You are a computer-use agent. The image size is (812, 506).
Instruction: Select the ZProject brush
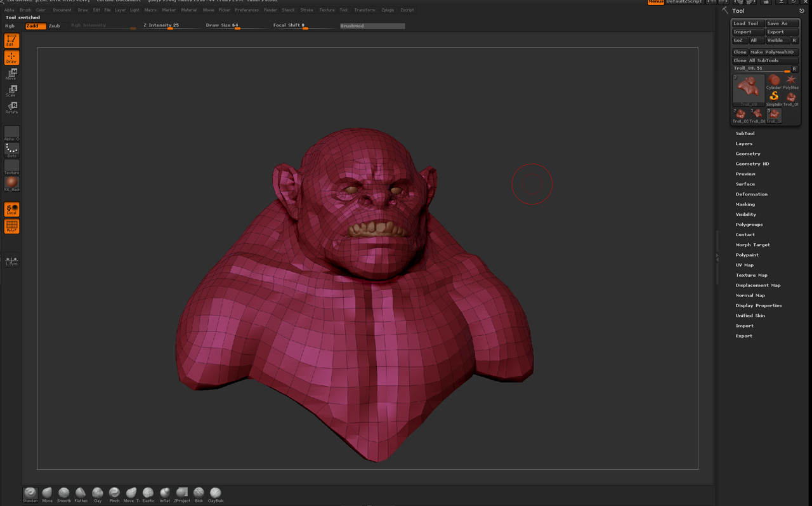(x=182, y=495)
